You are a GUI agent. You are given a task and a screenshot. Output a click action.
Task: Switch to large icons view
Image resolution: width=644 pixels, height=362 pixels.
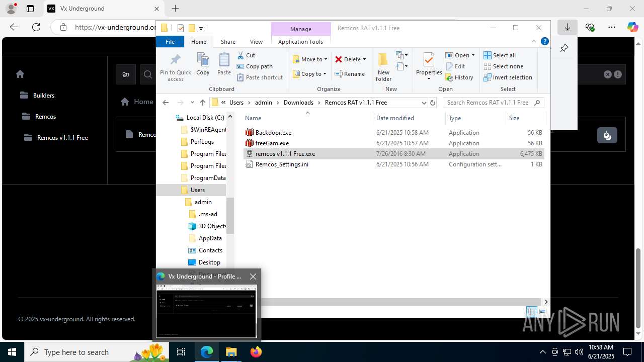pos(543,312)
